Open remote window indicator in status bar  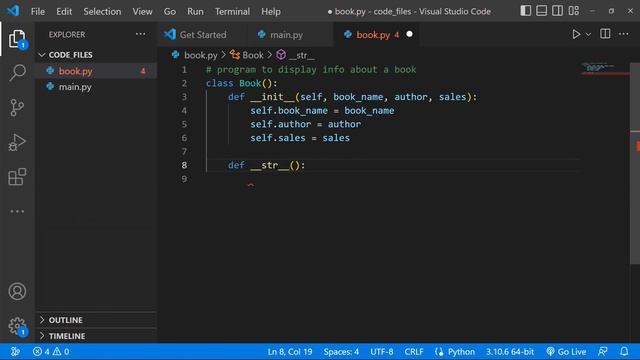[x=15, y=351]
